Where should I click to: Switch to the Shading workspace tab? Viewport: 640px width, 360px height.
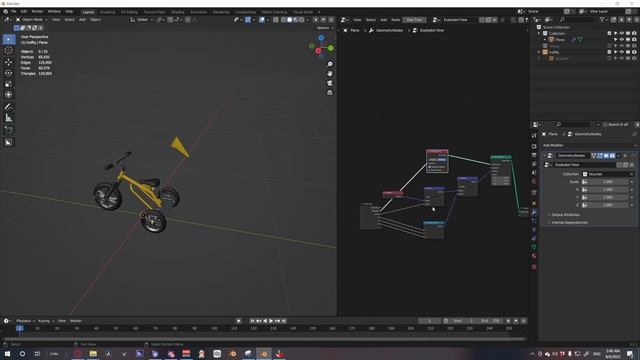click(x=178, y=12)
